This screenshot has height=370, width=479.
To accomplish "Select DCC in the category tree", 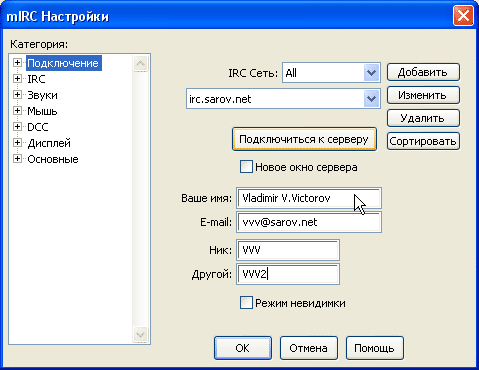I will tap(38, 127).
